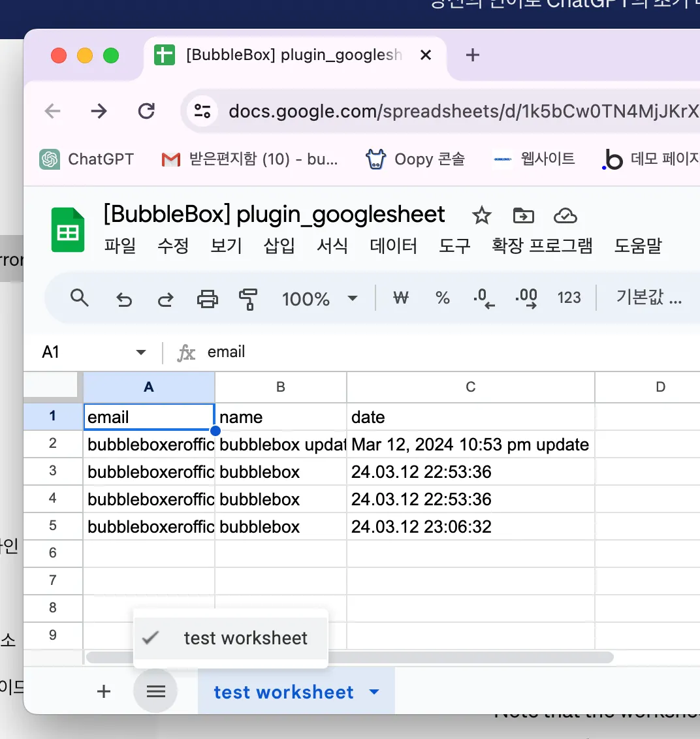This screenshot has width=700, height=739.
Task: Add a new sheet with plus button
Action: coord(104,691)
